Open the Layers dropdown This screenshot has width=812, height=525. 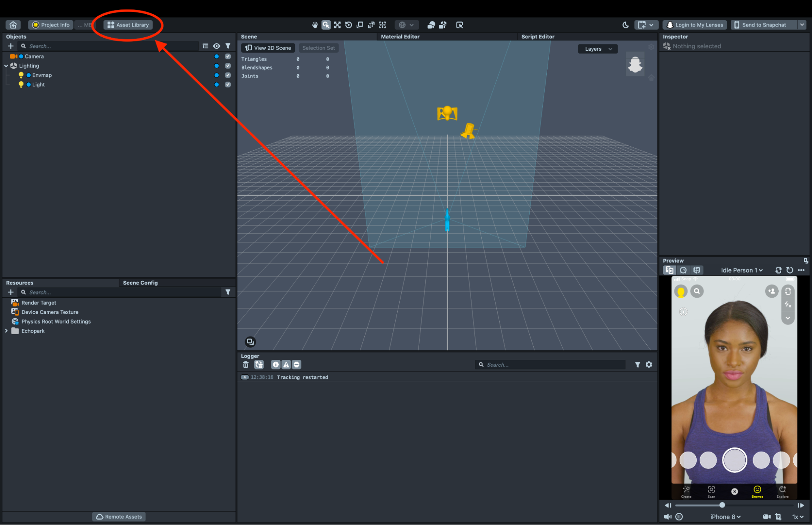point(598,49)
